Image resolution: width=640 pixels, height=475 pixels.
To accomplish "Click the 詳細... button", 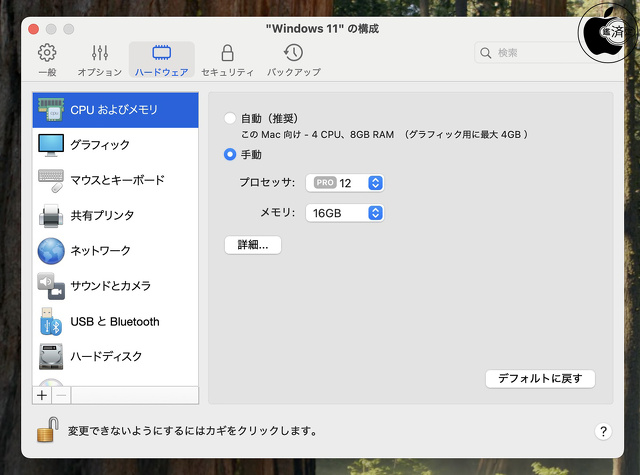I will point(253,245).
